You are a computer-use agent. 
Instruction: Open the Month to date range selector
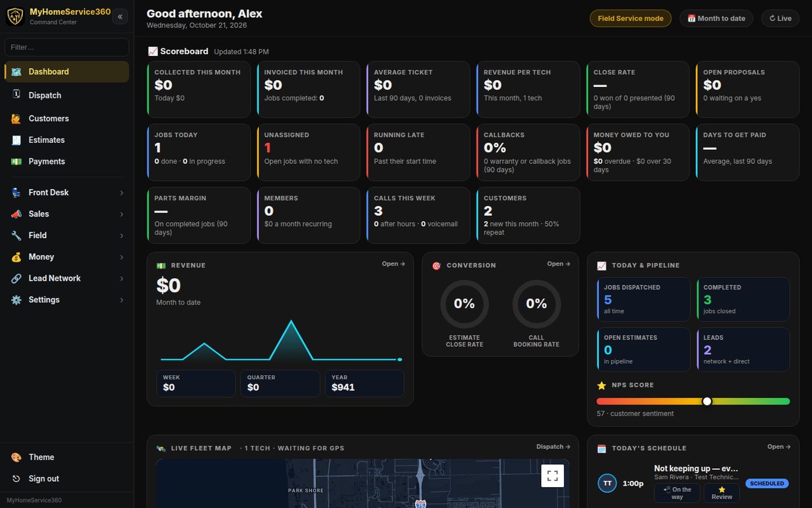click(x=716, y=18)
